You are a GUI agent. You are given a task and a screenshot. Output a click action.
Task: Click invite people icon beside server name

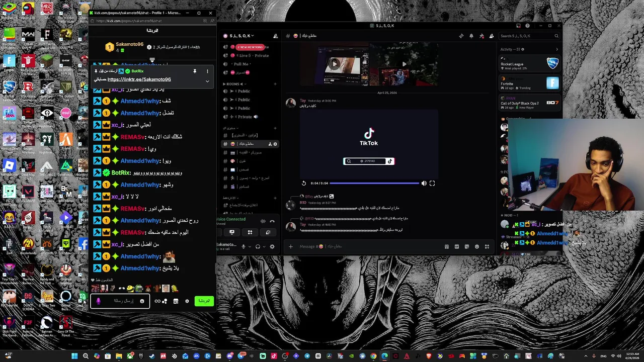(x=275, y=36)
